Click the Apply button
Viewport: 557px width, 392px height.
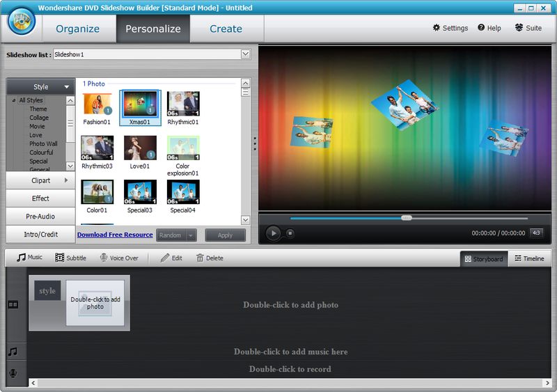(x=225, y=235)
